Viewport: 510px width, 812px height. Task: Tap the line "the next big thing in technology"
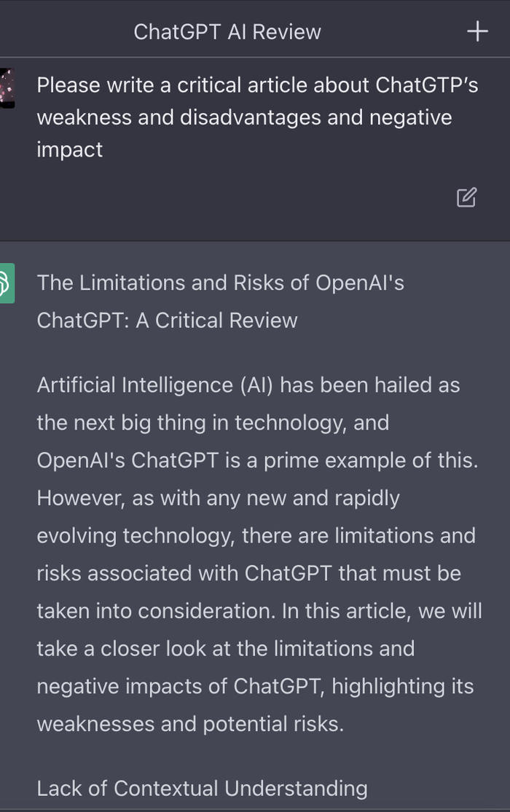(x=213, y=422)
